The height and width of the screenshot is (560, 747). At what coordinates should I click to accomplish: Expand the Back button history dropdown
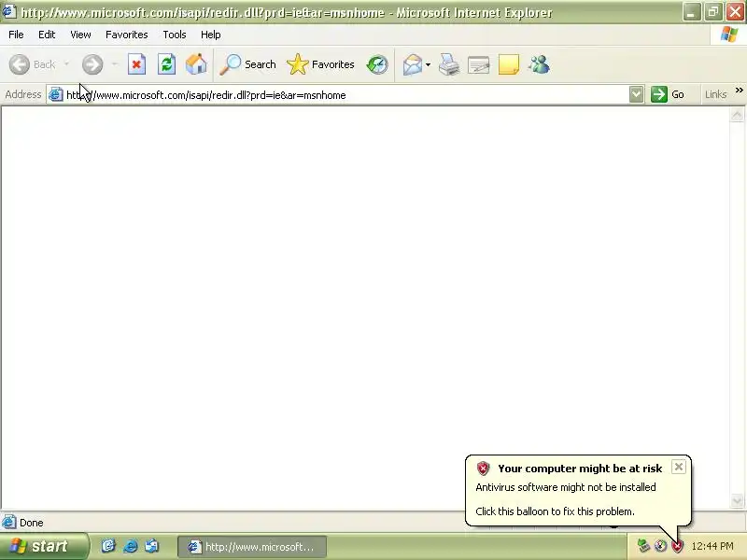[x=66, y=63]
